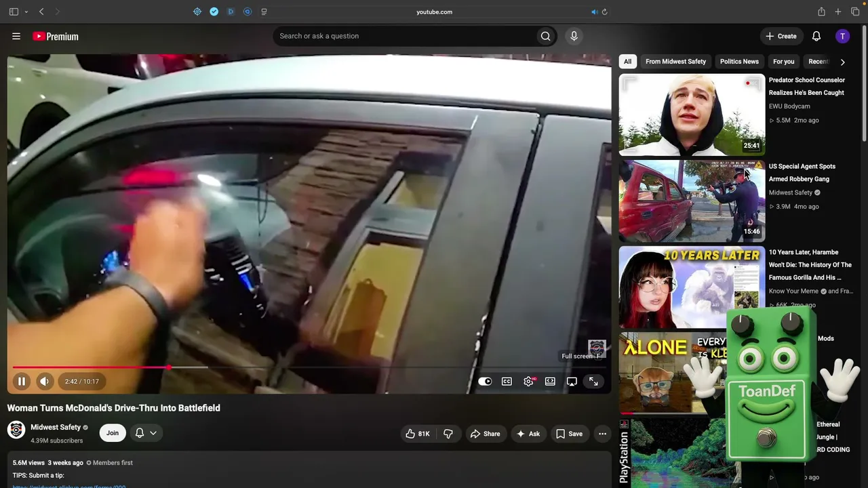Image resolution: width=868 pixels, height=488 pixels.
Task: Seek on the red video progress bar
Action: tap(90, 367)
